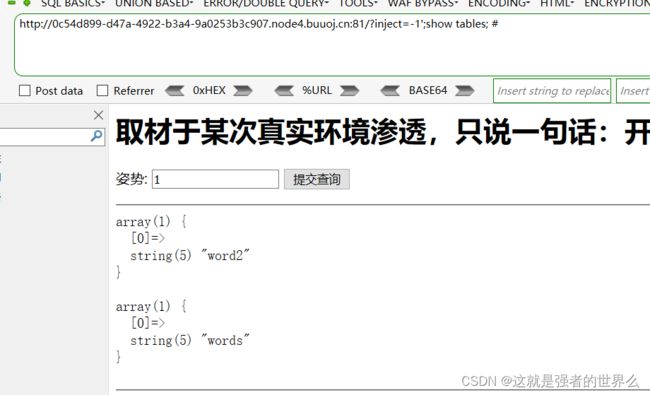Enable the Referrer checkbox
Viewport: 650px width, 395px height.
102,90
